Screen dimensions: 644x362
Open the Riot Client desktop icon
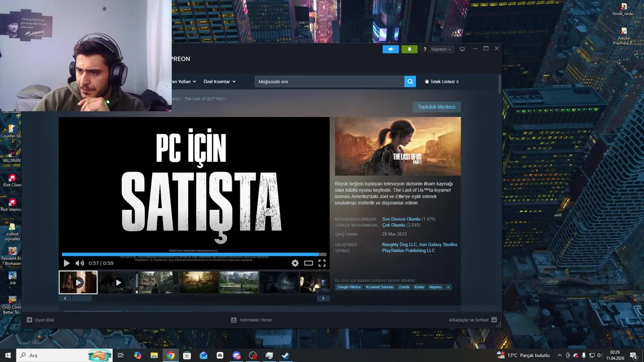(x=12, y=180)
